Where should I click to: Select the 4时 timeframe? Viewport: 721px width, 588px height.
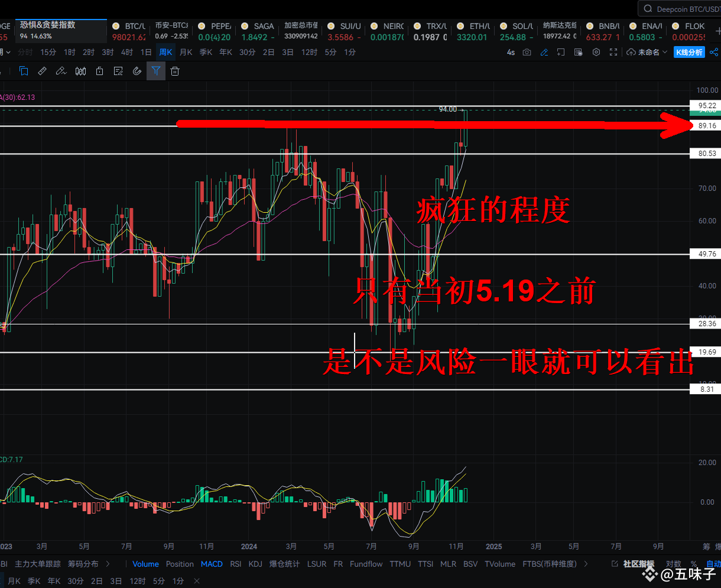pos(127,52)
